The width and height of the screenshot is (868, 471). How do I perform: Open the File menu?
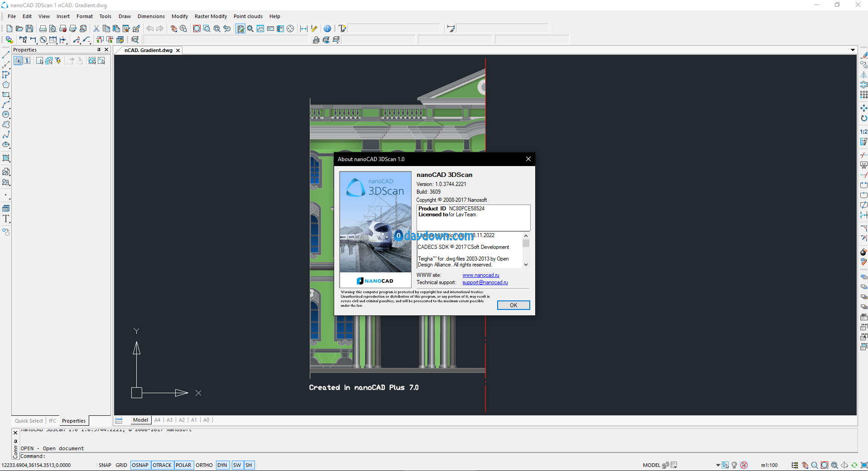(12, 16)
